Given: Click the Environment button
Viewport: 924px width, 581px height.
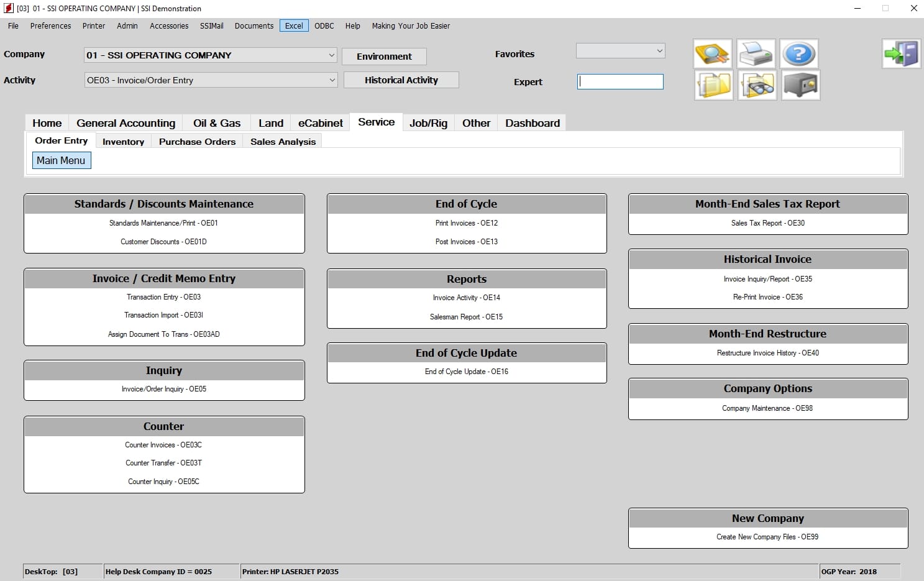Looking at the screenshot, I should [384, 56].
